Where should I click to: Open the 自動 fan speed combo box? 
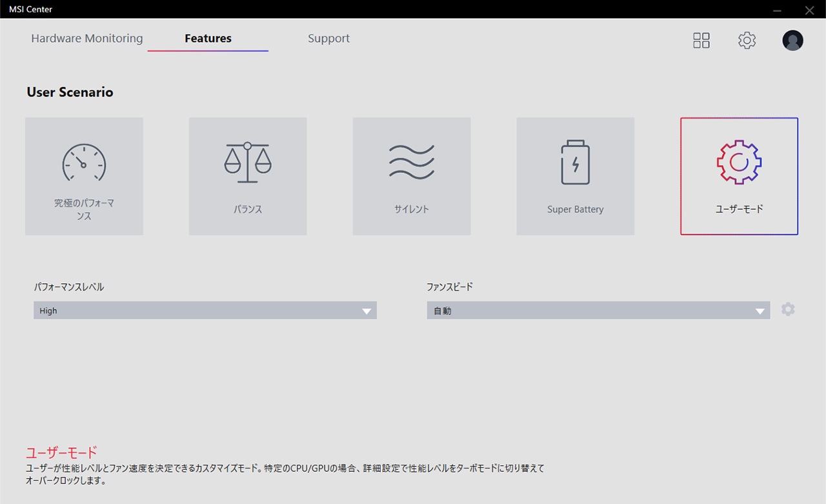[587, 310]
